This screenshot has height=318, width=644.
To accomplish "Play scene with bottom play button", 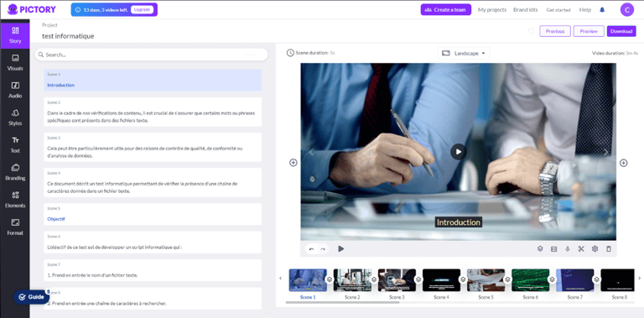I will click(x=341, y=248).
